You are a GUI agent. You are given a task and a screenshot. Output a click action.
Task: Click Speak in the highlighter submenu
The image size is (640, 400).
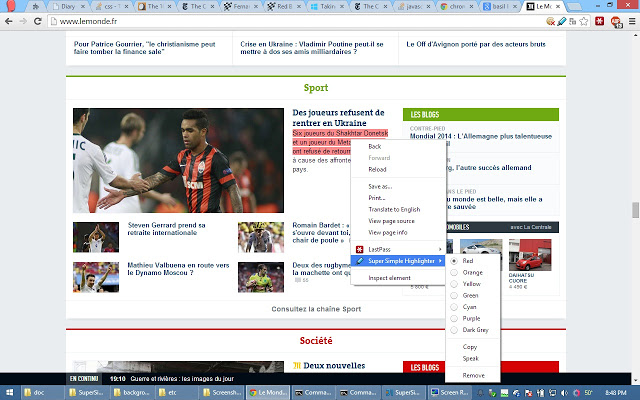pos(473,358)
